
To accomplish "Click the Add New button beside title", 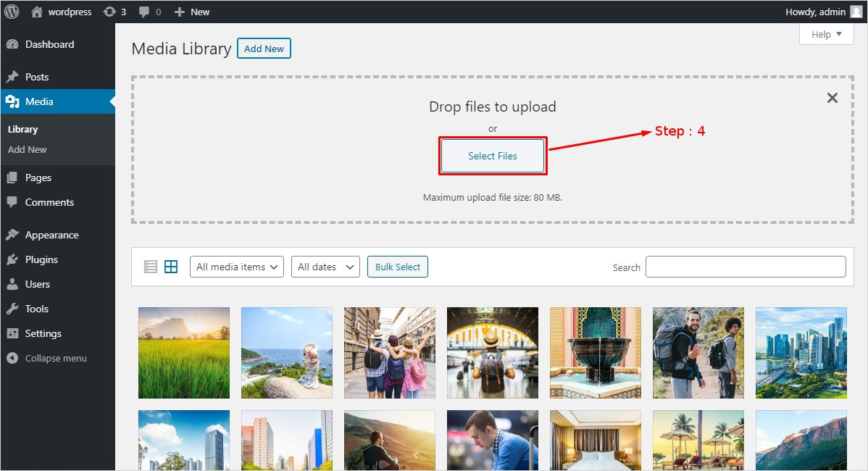I will [264, 49].
